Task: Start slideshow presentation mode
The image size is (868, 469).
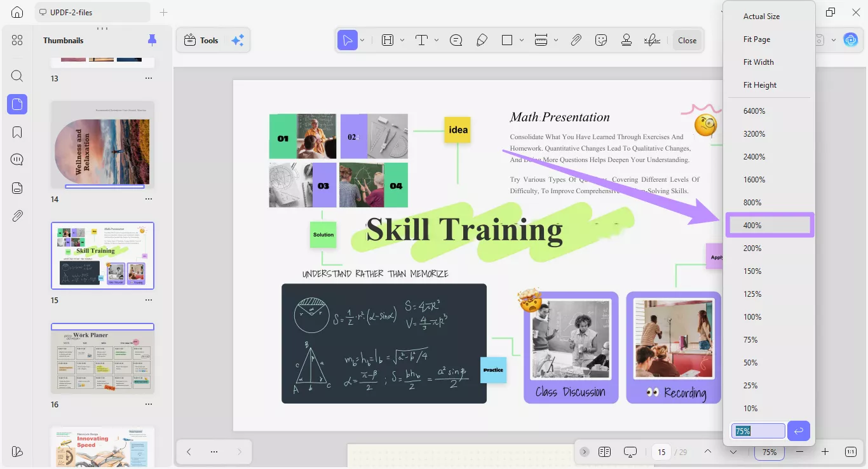Action: [x=630, y=452]
